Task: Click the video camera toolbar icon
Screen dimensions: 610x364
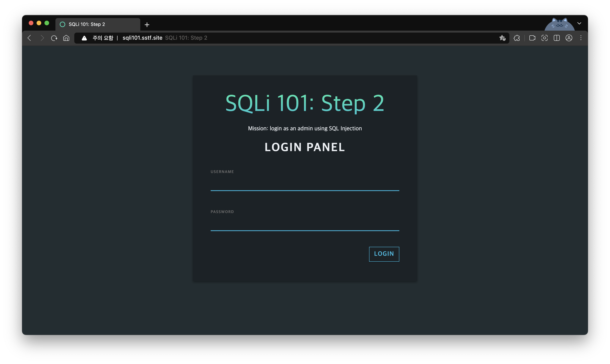Action: tap(532, 38)
